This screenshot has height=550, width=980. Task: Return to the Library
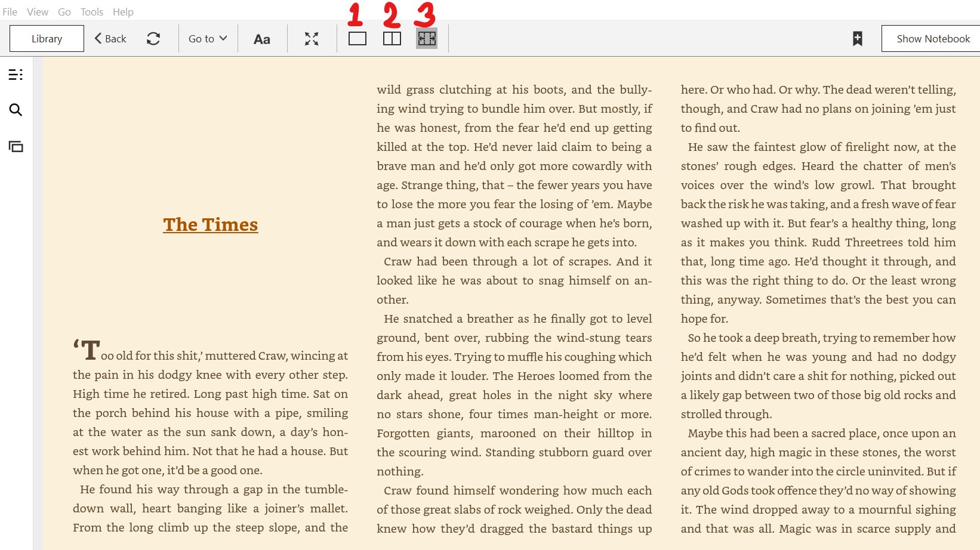coord(47,38)
